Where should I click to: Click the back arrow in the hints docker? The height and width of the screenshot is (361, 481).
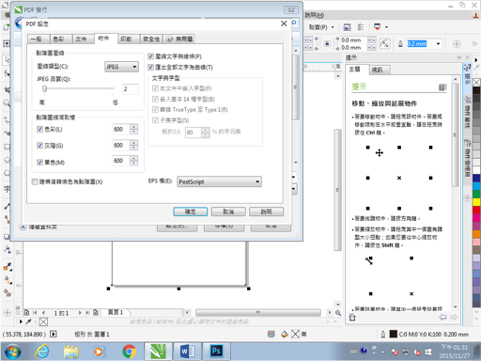tap(443, 317)
